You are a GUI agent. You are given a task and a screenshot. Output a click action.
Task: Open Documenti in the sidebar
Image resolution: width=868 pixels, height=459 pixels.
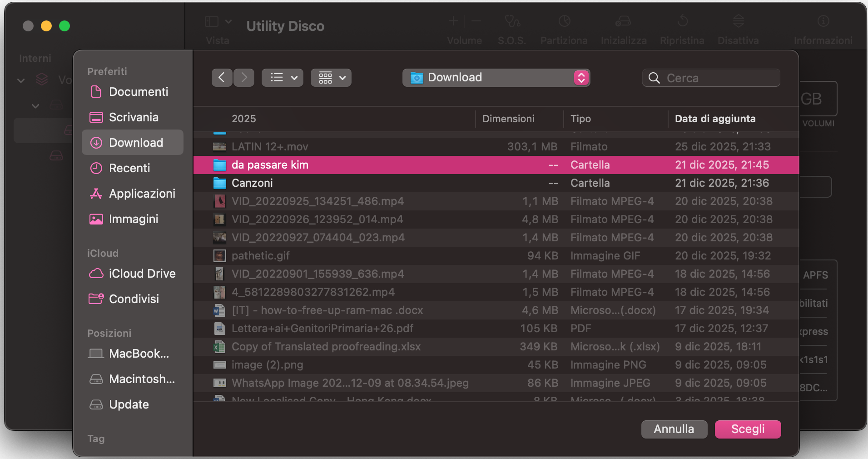(132, 92)
